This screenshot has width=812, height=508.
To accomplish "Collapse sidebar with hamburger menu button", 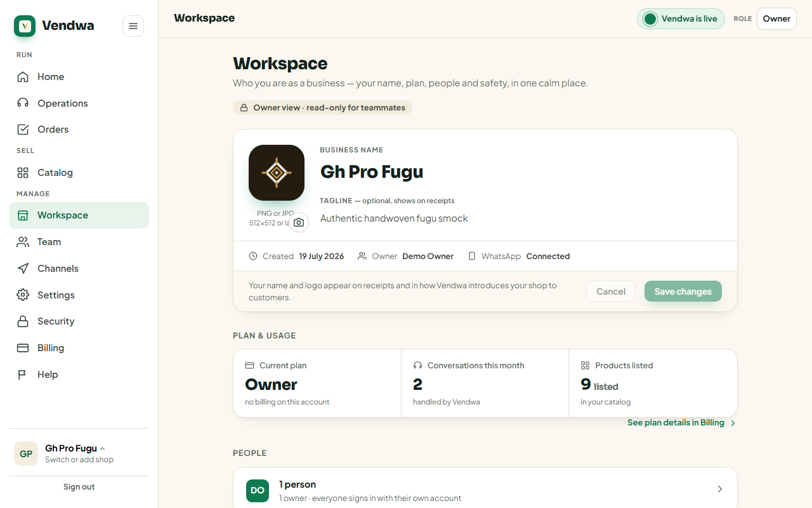I will coord(133,26).
